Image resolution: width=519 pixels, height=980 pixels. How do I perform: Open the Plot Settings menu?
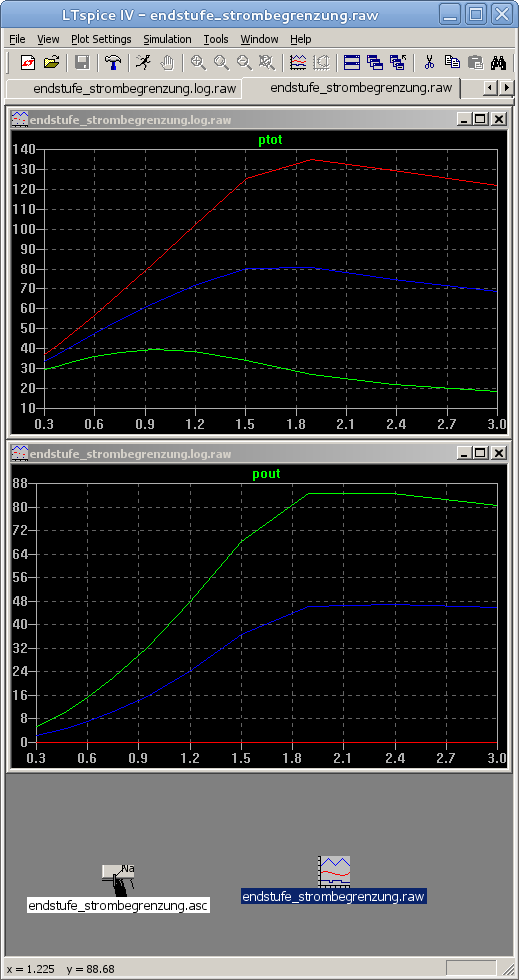(101, 39)
